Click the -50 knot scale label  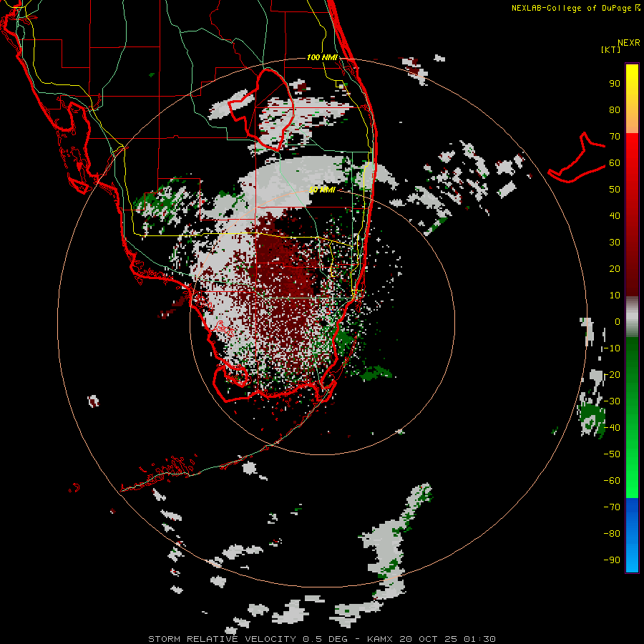click(x=612, y=454)
